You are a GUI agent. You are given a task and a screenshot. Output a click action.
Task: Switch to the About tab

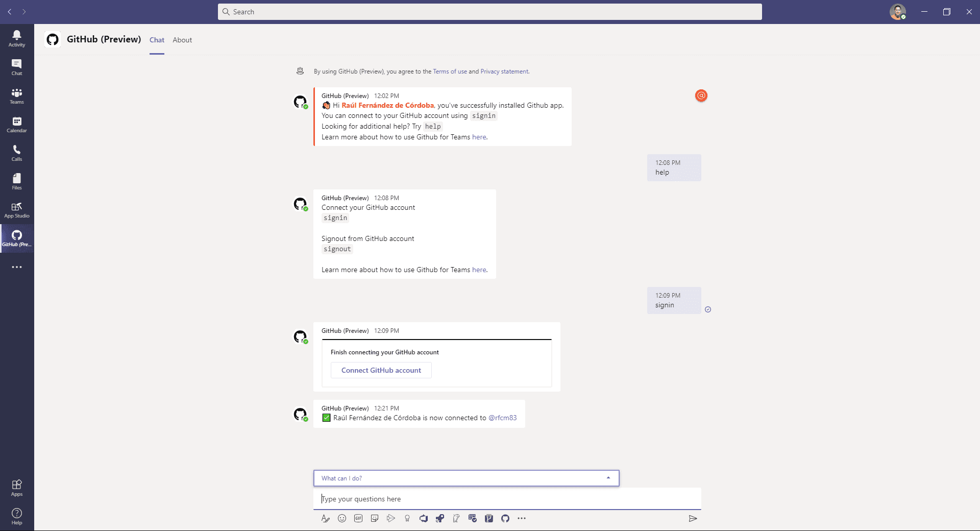click(x=182, y=40)
